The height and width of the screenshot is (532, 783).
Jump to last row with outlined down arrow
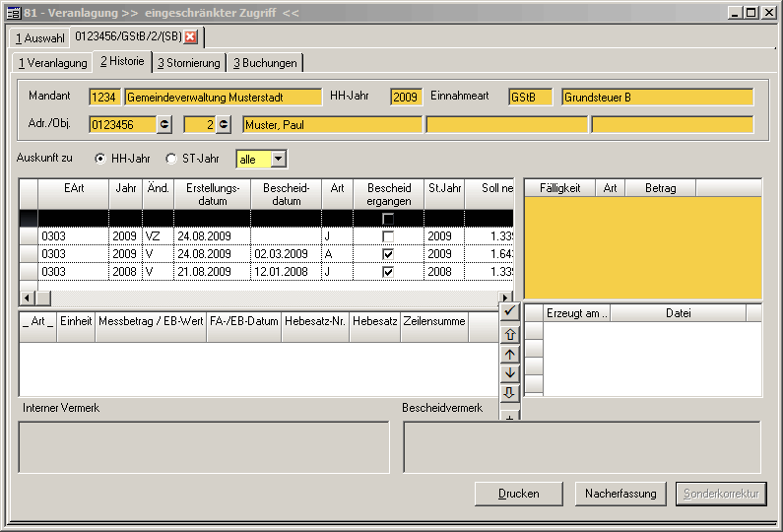[509, 393]
